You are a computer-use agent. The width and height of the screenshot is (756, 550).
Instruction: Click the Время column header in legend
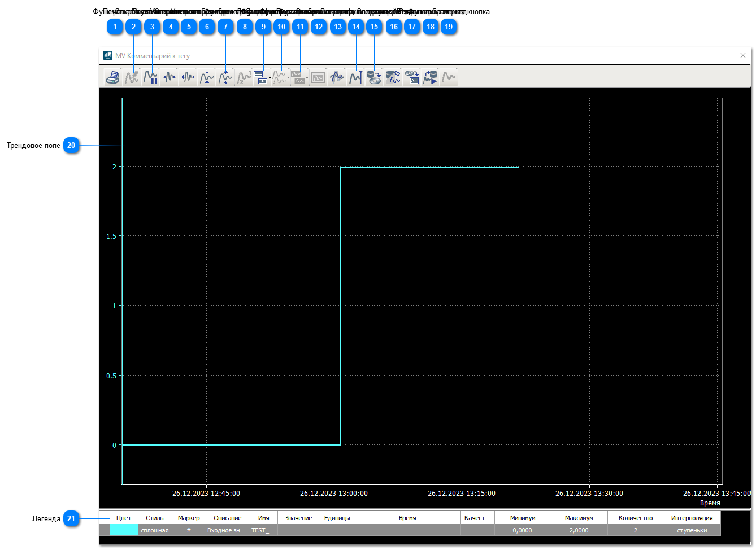click(x=407, y=518)
